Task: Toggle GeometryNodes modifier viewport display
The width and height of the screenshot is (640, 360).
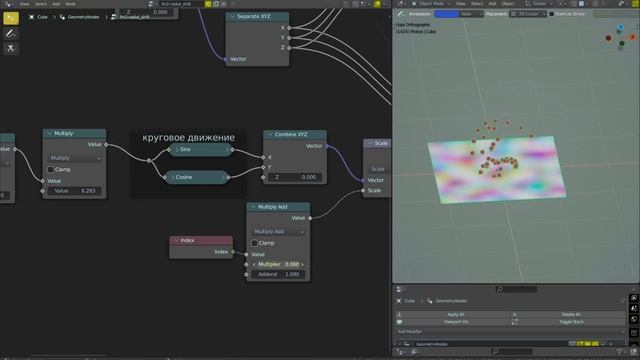Action: tap(587, 344)
